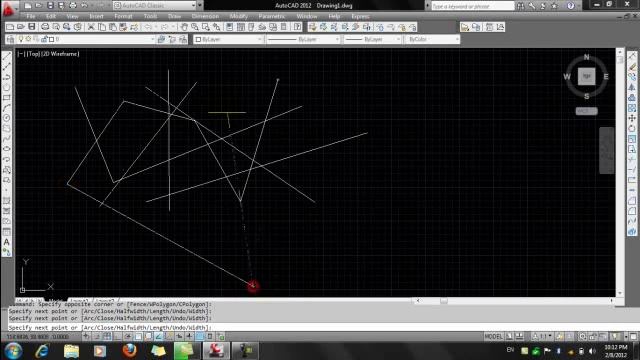Click the Copy clip icon

(102, 27)
